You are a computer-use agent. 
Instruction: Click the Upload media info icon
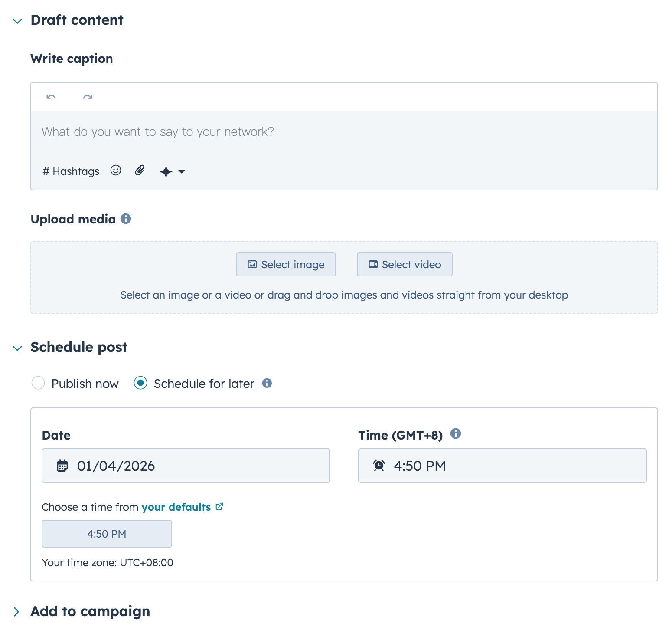tap(126, 219)
